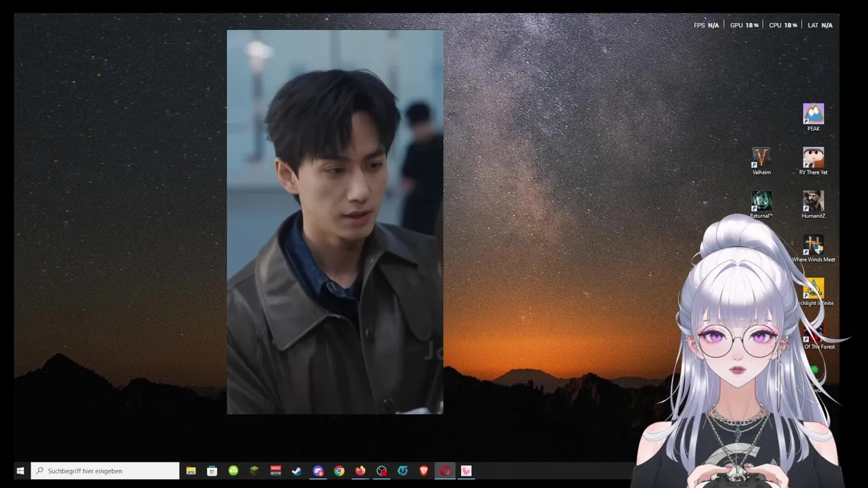Screen dimensions: 868x488
Task: Open Discord from the taskbar
Action: tap(318, 470)
